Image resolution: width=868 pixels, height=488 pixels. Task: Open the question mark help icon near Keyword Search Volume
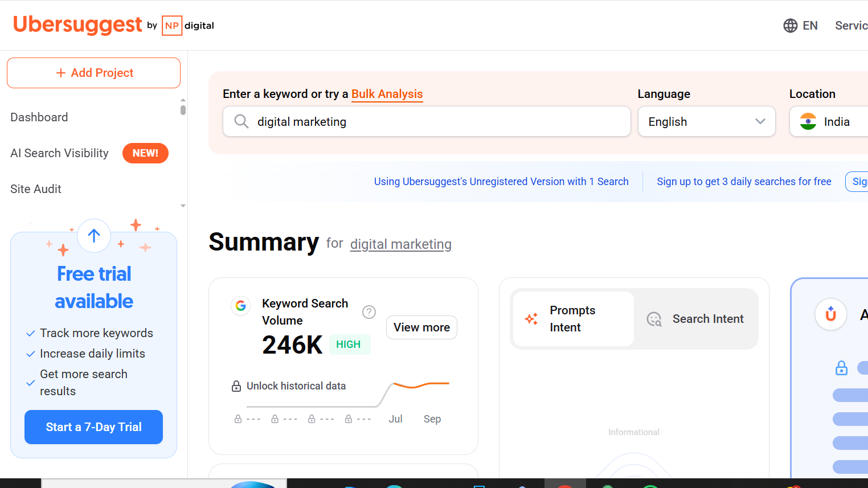point(369,312)
